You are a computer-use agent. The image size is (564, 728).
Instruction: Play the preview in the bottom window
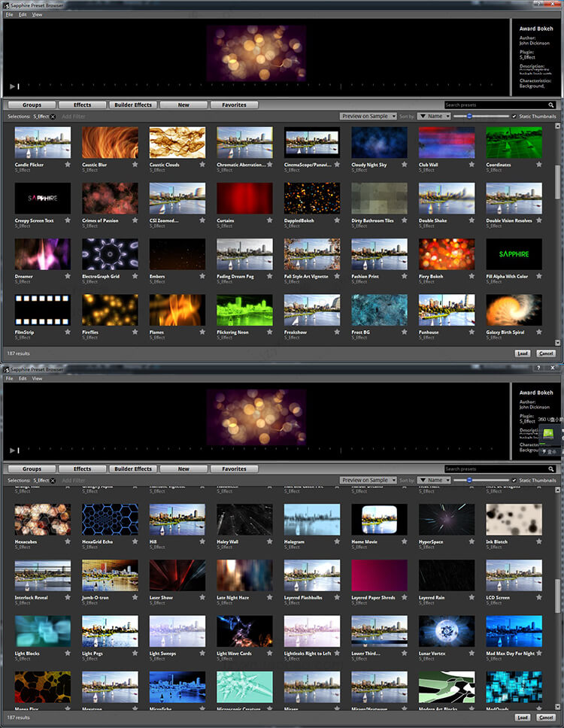13,450
